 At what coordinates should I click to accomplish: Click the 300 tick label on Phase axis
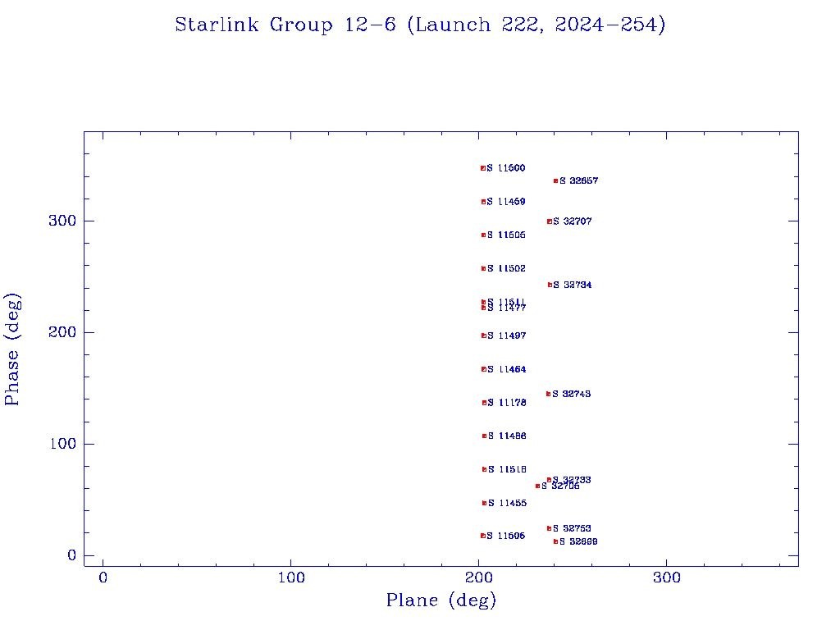point(62,221)
